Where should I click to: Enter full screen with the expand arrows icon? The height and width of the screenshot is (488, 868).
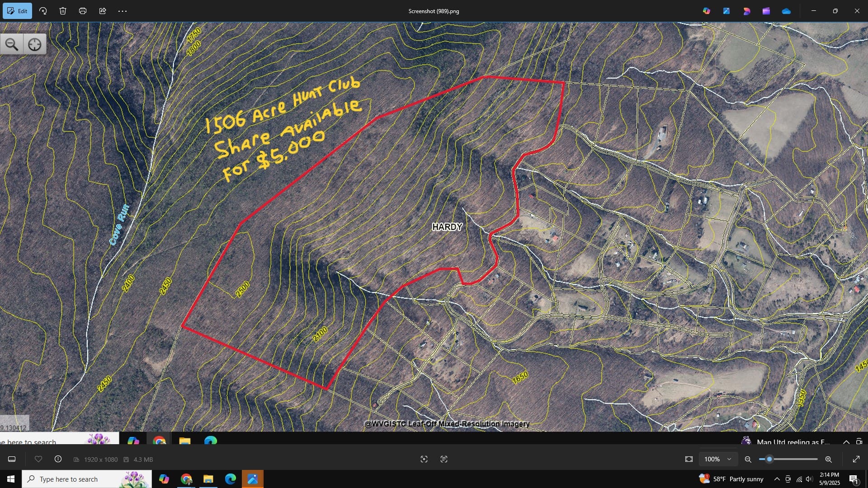click(856, 459)
